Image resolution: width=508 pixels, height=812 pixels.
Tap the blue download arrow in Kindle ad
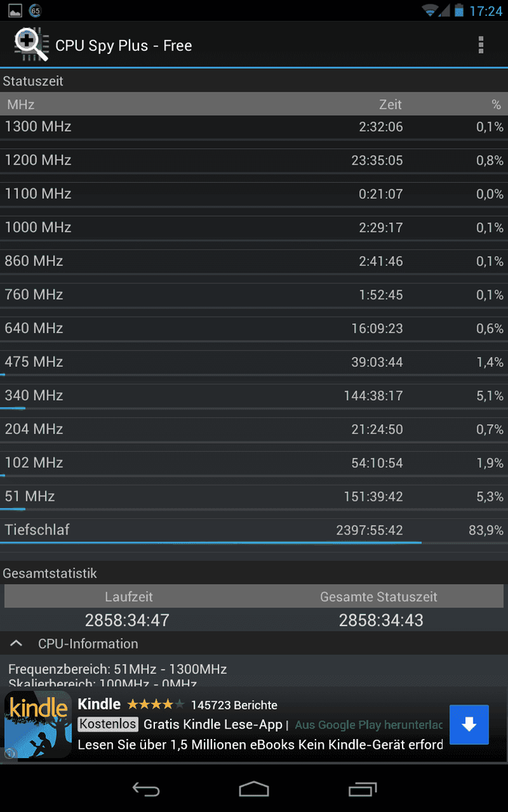click(469, 725)
